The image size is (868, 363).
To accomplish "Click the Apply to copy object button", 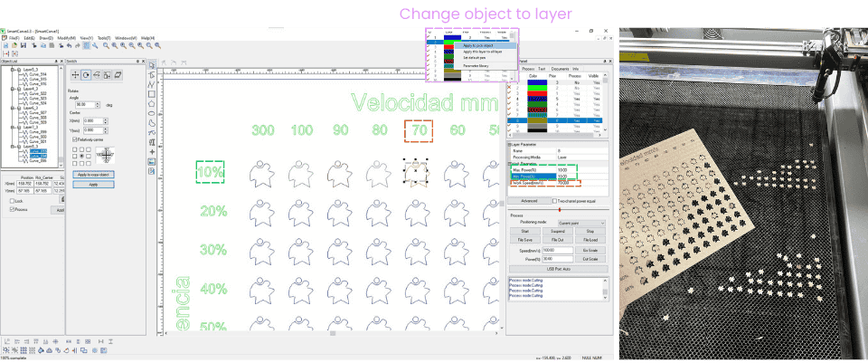I will [x=93, y=174].
